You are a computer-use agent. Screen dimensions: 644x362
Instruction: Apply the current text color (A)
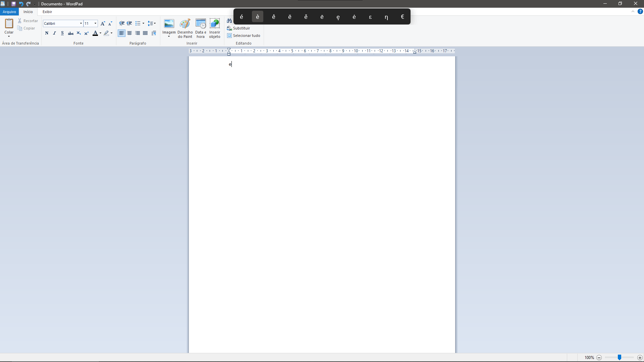(95, 33)
